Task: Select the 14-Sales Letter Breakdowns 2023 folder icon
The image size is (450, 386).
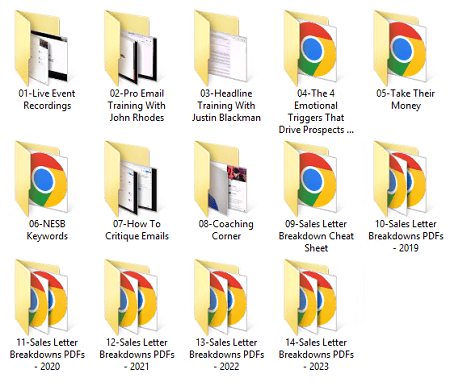Action: click(x=311, y=297)
